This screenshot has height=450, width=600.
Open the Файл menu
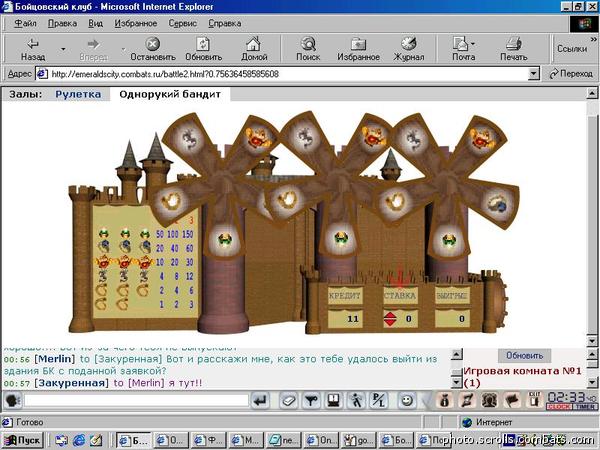(25, 23)
